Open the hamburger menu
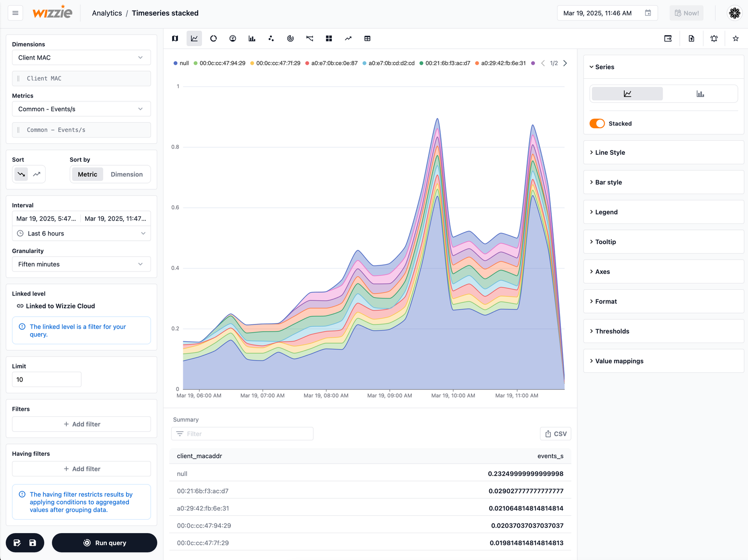The height and width of the screenshot is (560, 748). (x=15, y=13)
